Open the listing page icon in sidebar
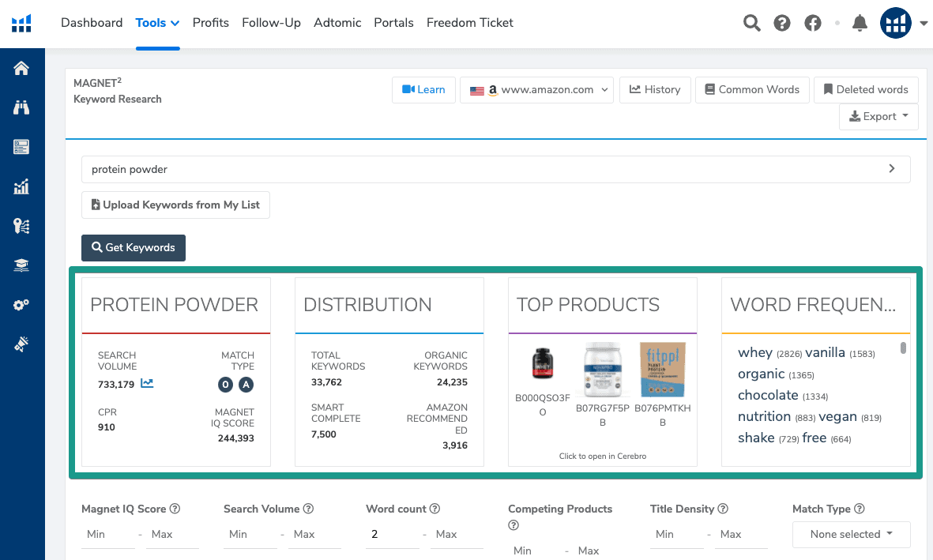The height and width of the screenshot is (560, 933). point(21,147)
